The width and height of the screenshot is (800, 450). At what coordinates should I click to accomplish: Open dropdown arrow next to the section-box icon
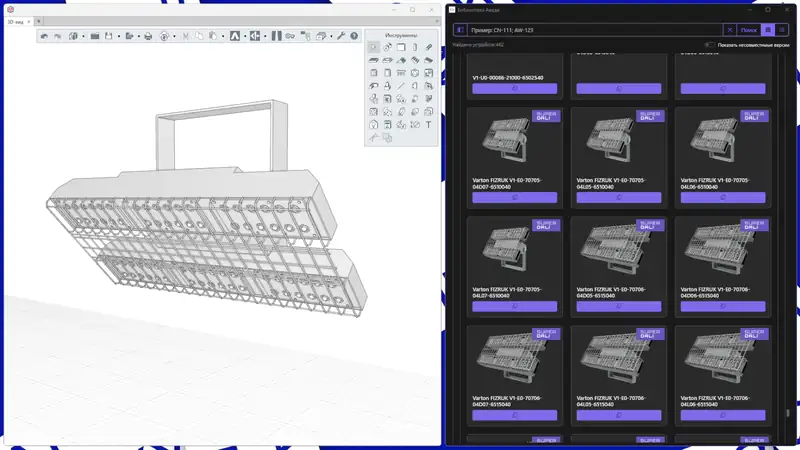click(x=331, y=36)
